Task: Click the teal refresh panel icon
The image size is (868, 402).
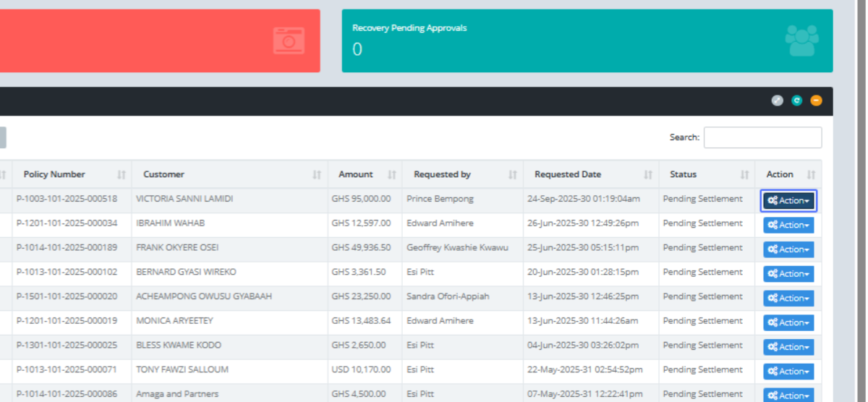Action: pos(796,101)
